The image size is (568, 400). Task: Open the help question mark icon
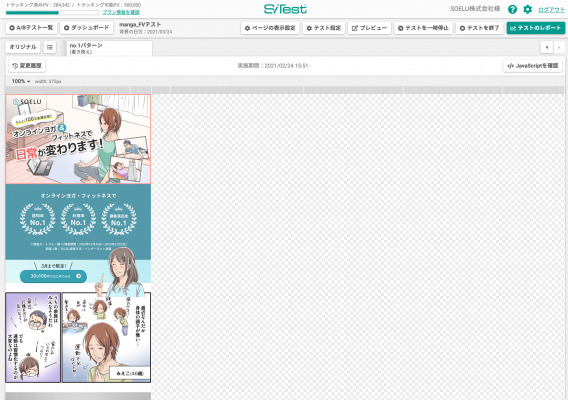coord(512,9)
